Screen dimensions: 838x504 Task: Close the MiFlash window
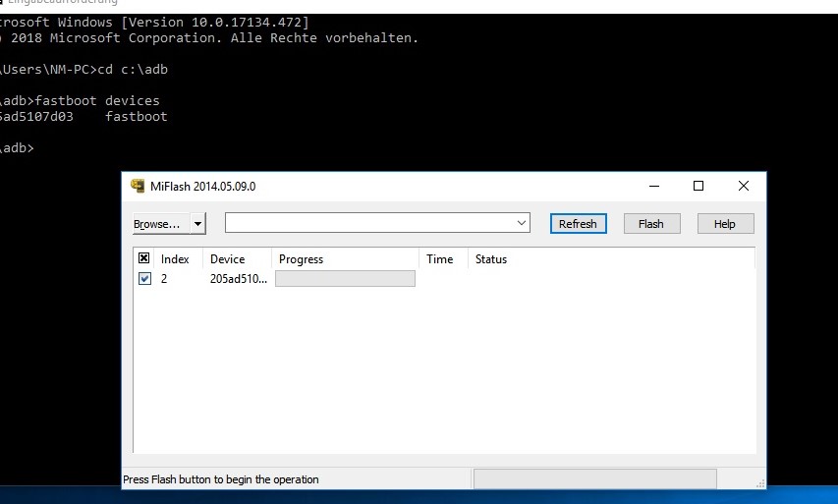744,186
